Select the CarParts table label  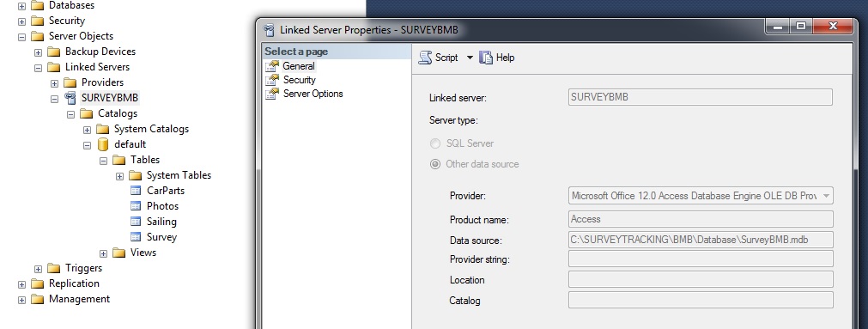tap(166, 191)
